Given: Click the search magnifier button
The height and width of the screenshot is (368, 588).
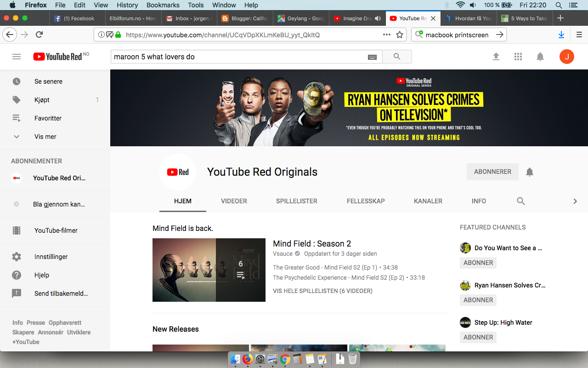Looking at the screenshot, I should [x=397, y=57].
